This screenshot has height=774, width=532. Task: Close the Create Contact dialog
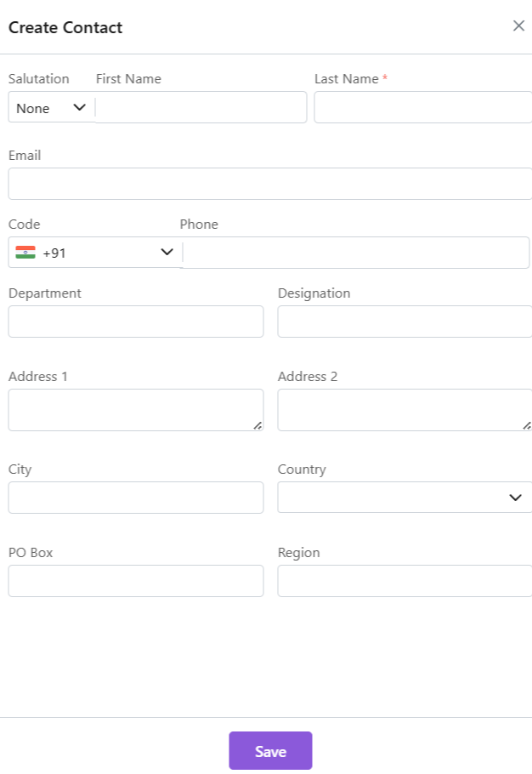pyautogui.click(x=518, y=26)
